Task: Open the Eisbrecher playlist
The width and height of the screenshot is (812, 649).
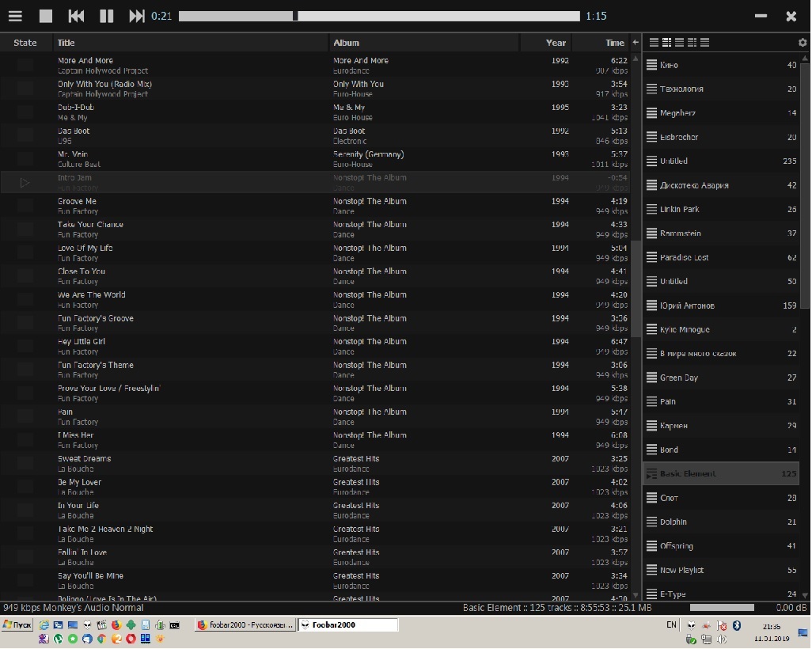Action: [x=721, y=137]
